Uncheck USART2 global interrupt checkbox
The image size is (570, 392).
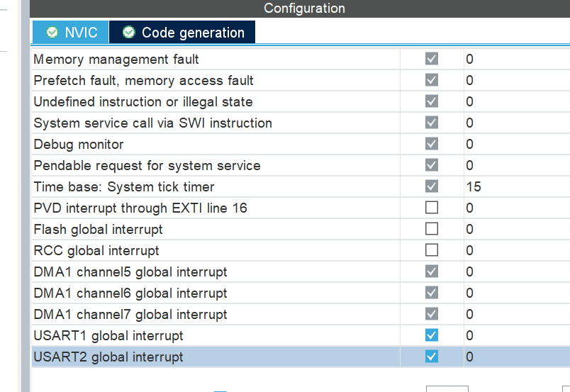coord(431,357)
